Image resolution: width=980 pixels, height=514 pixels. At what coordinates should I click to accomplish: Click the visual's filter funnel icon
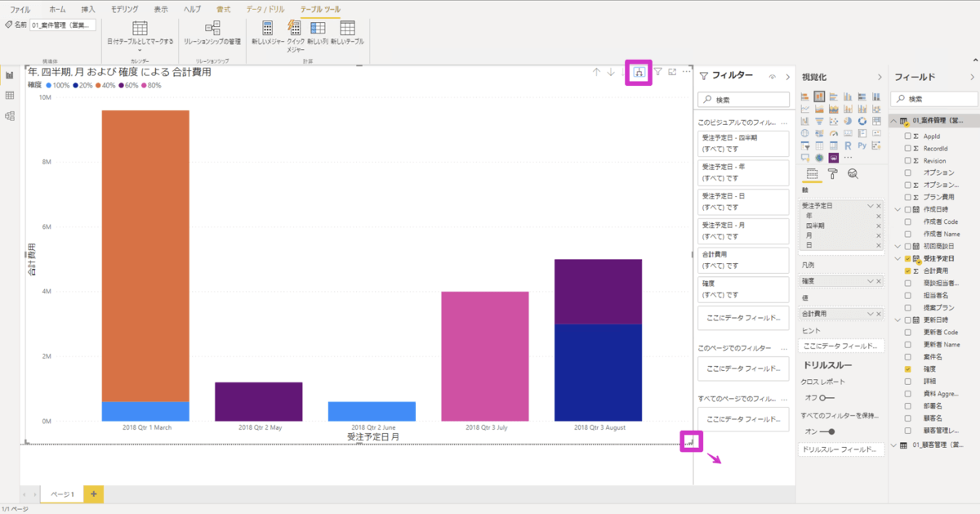pos(657,72)
